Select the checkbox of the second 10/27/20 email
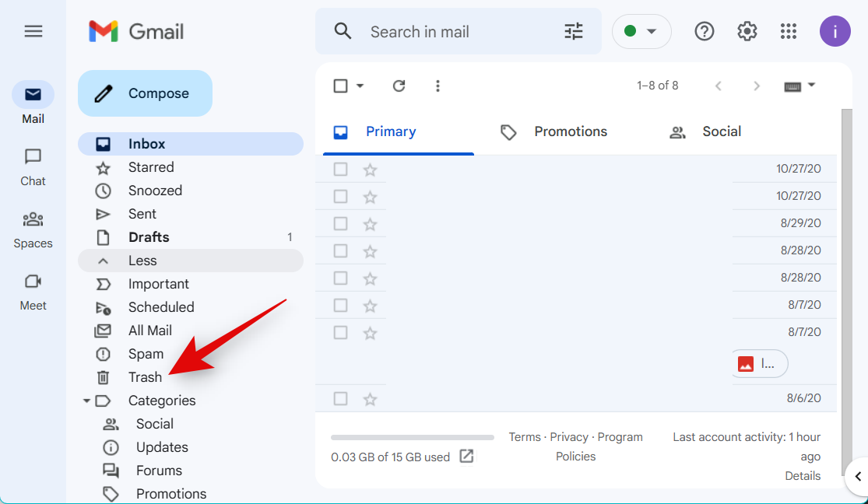 (340, 197)
